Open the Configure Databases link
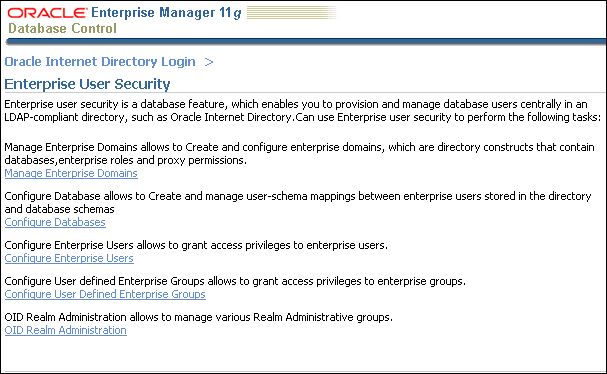 click(x=55, y=222)
